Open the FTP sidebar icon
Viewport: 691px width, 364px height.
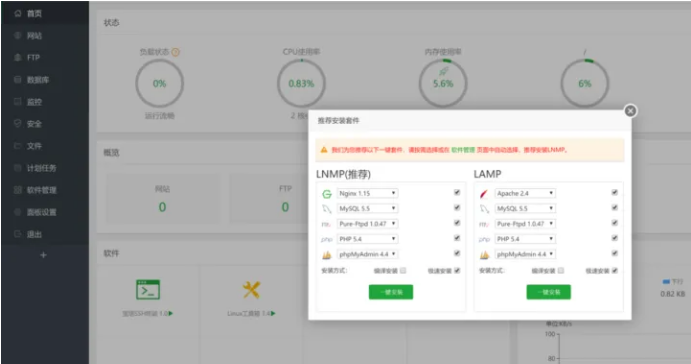[18, 57]
